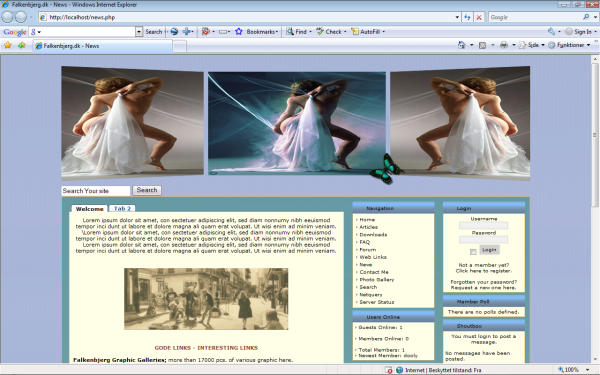Screen dimensions: 600x375
Task: Click the center banner image with butterfly
Action: tap(297, 123)
